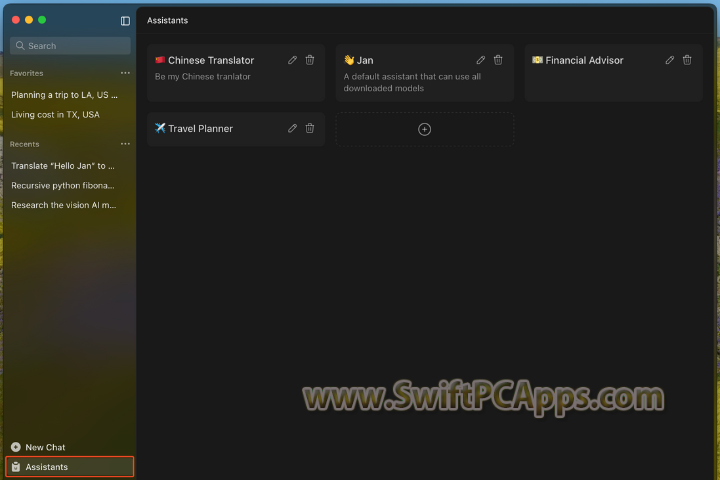Open the Chinese Translator card title
The width and height of the screenshot is (720, 480).
tap(211, 61)
